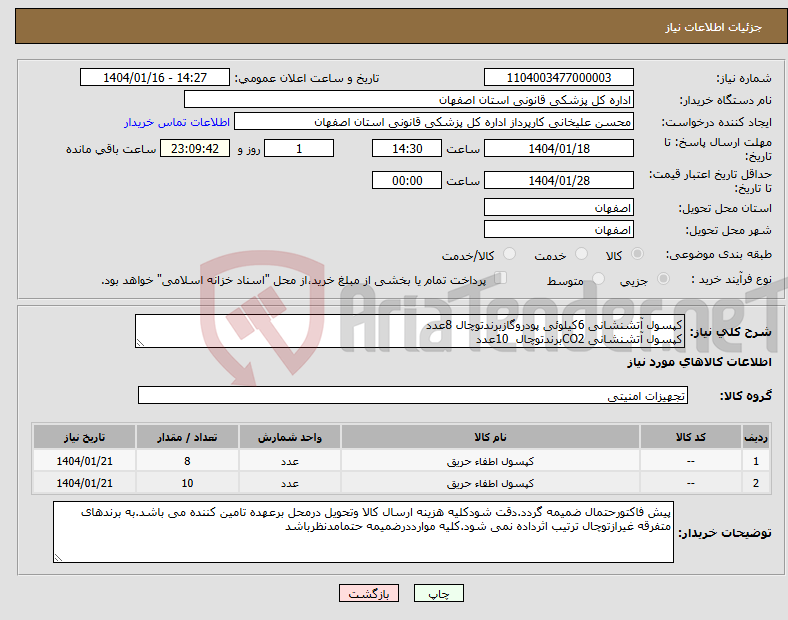Click the delivery province field اصفهان
788x620 pixels.
click(x=558, y=208)
